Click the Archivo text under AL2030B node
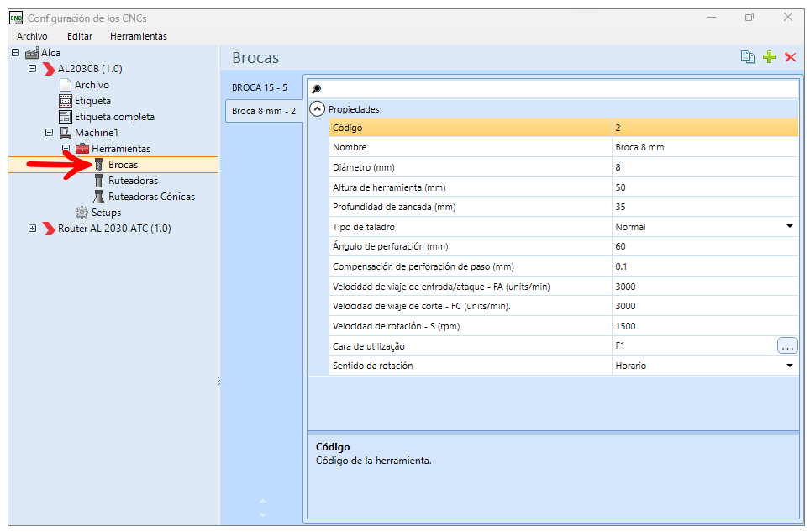 pos(92,85)
